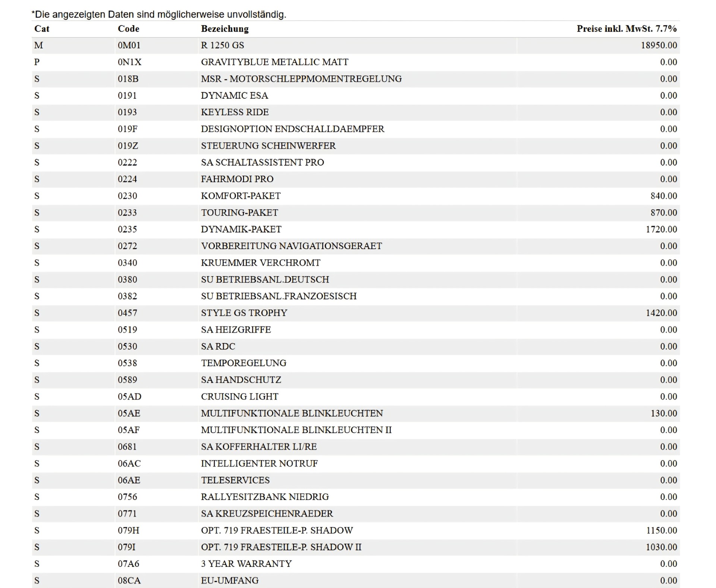
Task: Click the code cell 079I
Action: 127,547
